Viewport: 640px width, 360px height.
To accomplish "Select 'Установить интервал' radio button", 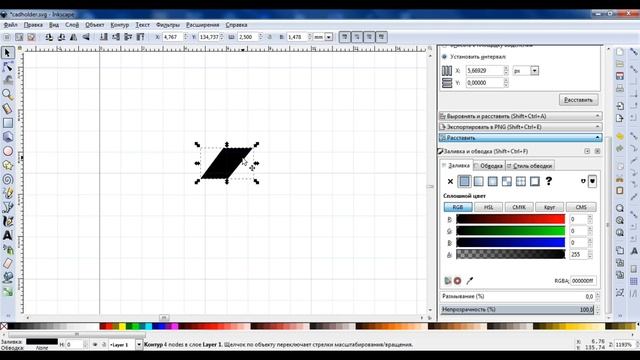I will coord(444,57).
